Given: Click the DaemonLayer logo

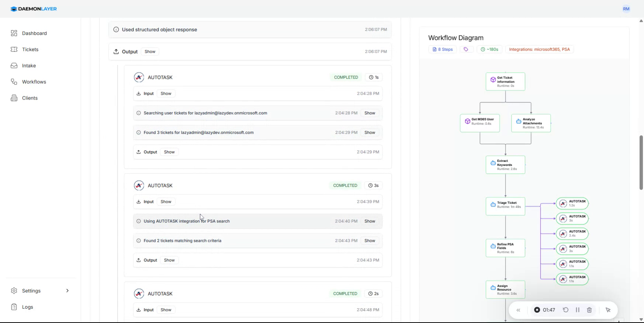Looking at the screenshot, I should click(x=34, y=9).
